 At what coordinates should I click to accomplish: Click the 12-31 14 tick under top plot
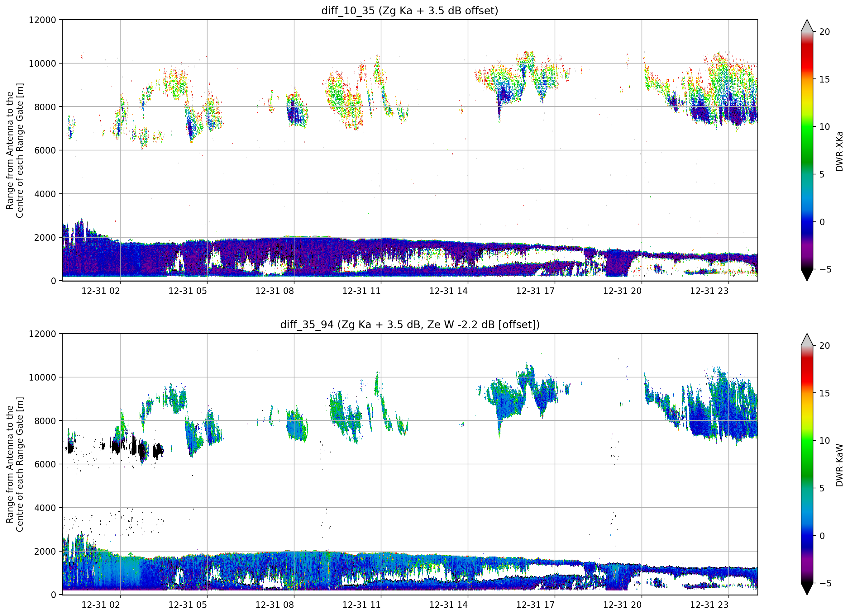pos(449,291)
